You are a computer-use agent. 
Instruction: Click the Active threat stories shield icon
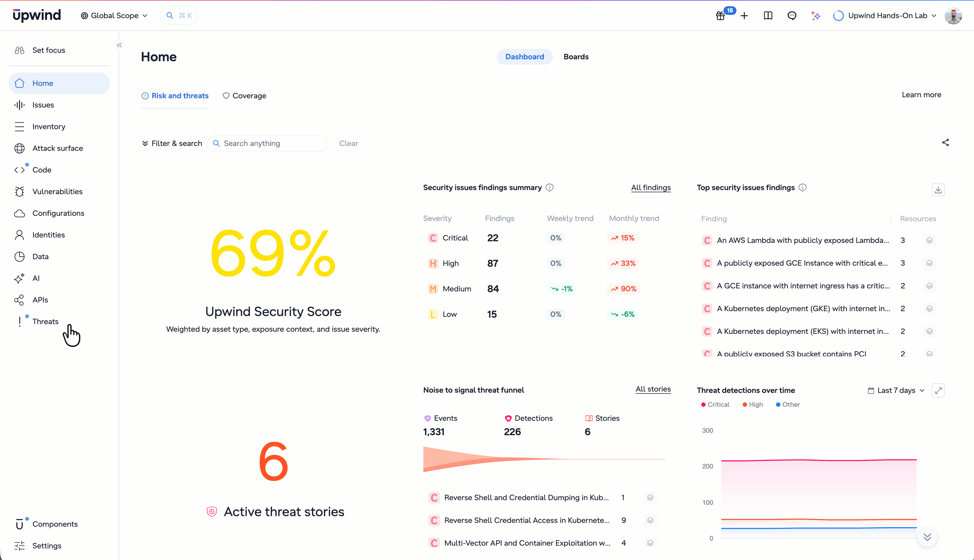[x=212, y=512]
